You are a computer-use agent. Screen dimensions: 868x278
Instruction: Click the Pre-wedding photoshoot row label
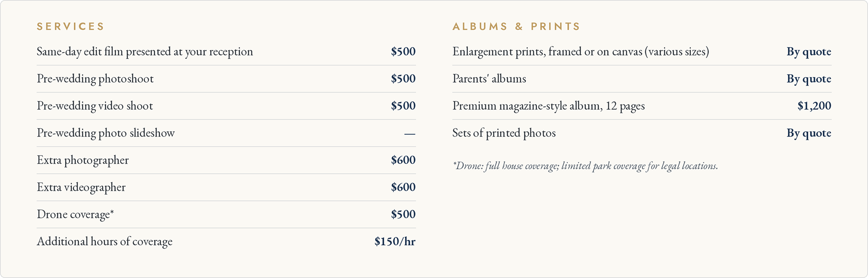pos(95,79)
